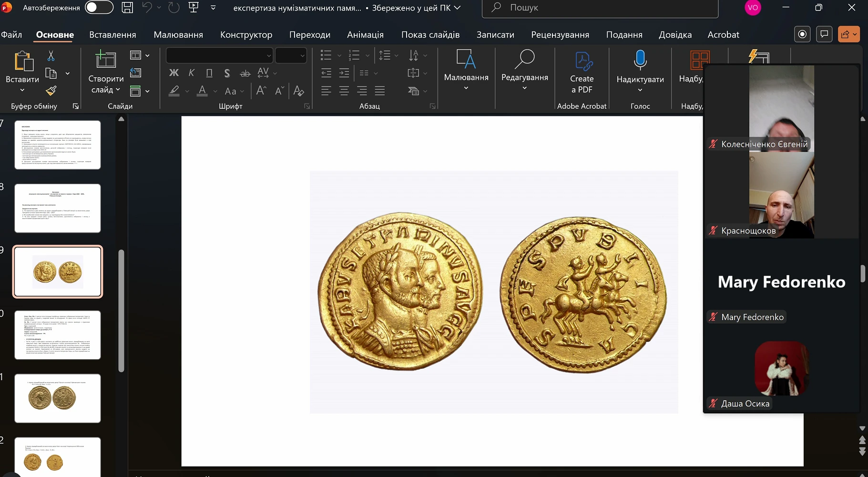Toggle the AutoSave switch
Image resolution: width=868 pixels, height=477 pixels.
point(99,8)
